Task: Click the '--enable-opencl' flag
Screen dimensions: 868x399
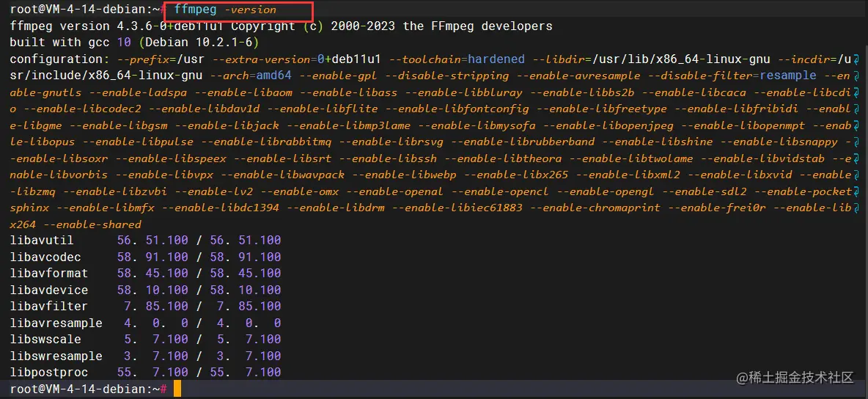Action: (x=501, y=191)
